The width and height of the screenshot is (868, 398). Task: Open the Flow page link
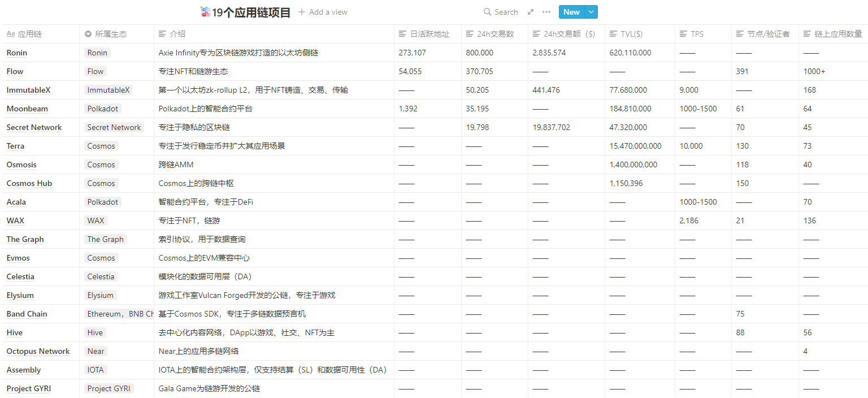(15, 71)
